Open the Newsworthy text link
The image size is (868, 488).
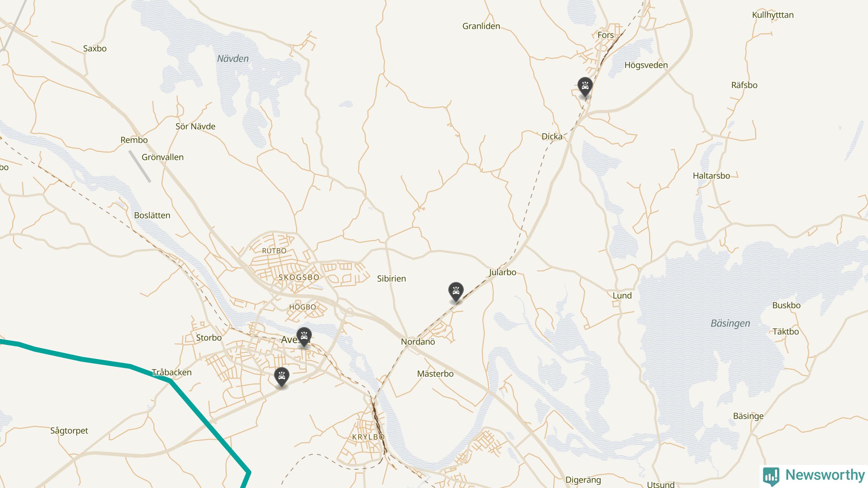coord(825,475)
